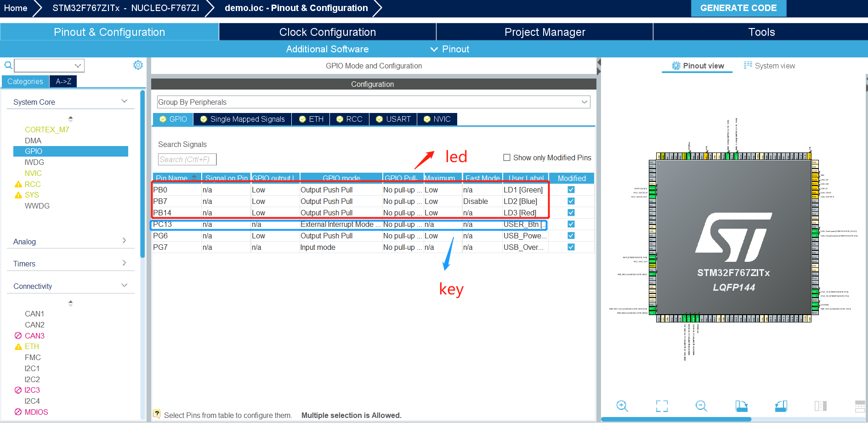Select IWDG in the tree

click(34, 162)
